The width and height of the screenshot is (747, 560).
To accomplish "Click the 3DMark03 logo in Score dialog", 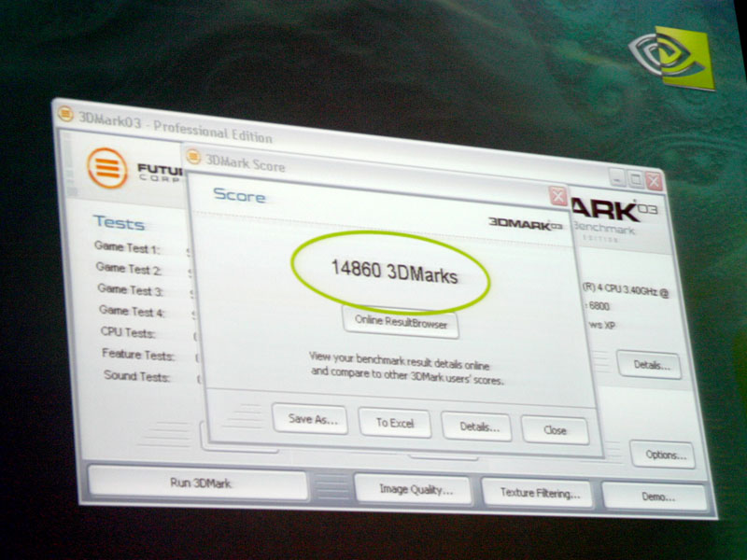I will (527, 223).
